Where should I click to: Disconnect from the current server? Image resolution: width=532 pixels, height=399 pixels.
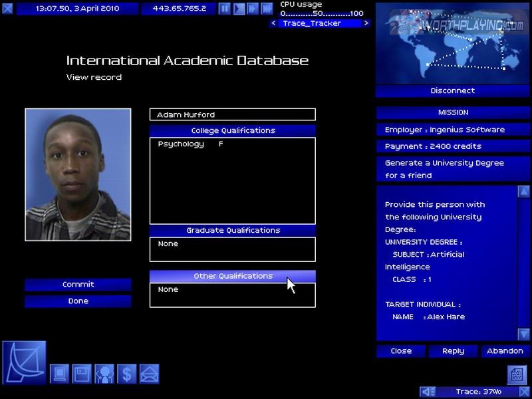(452, 90)
